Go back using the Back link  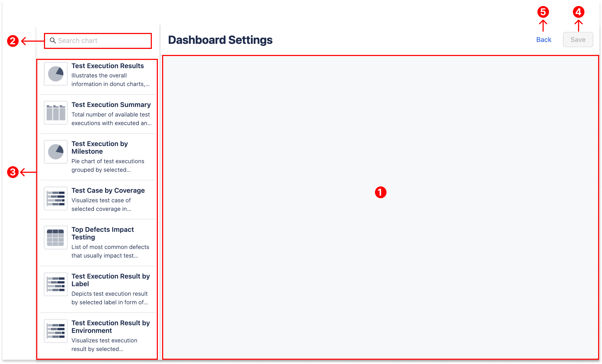pyautogui.click(x=544, y=40)
